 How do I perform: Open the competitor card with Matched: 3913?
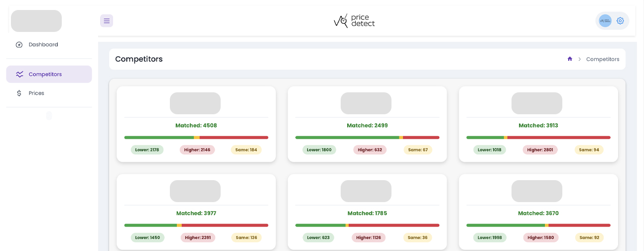point(538,125)
